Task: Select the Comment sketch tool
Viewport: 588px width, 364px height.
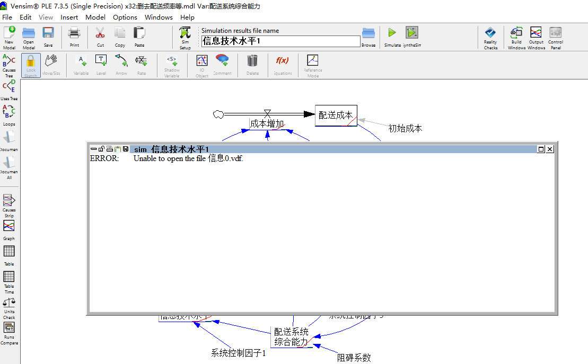Action: pos(222,65)
